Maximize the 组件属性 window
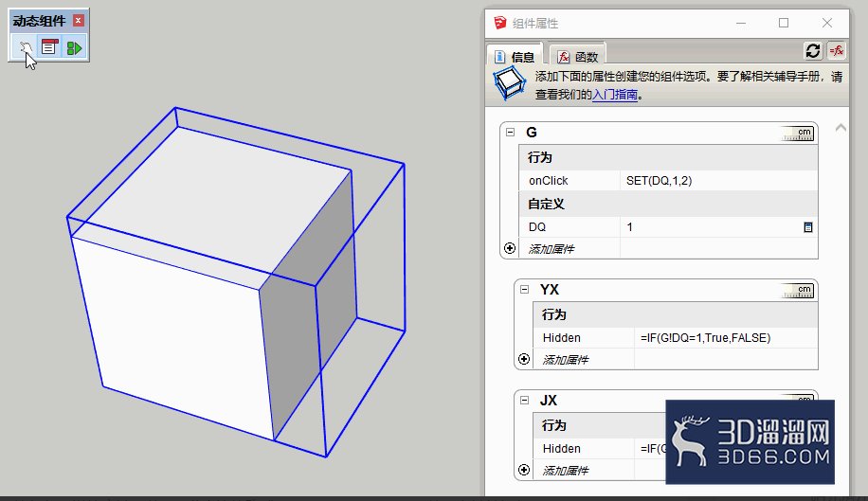Viewport: 868px width, 501px height. (x=784, y=23)
